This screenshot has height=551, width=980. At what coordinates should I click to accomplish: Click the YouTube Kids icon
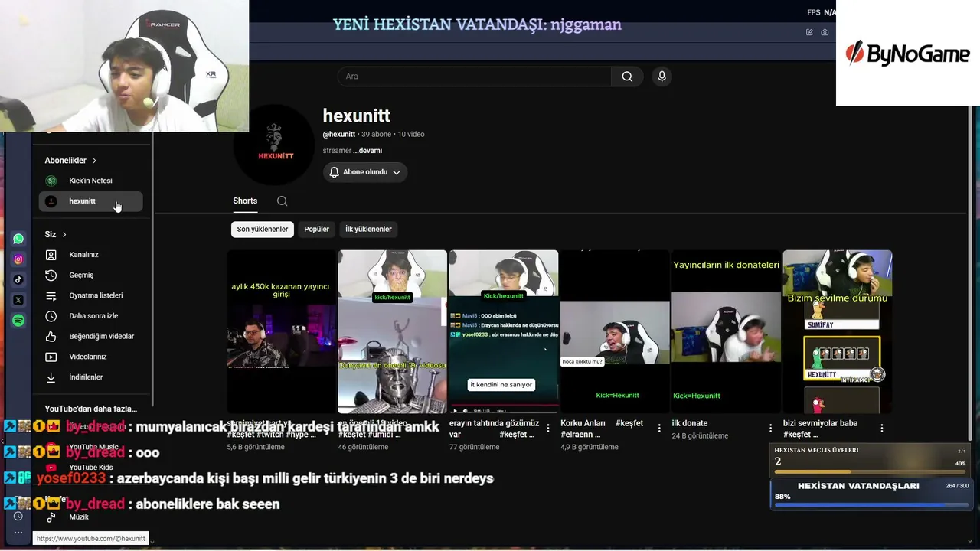51,468
